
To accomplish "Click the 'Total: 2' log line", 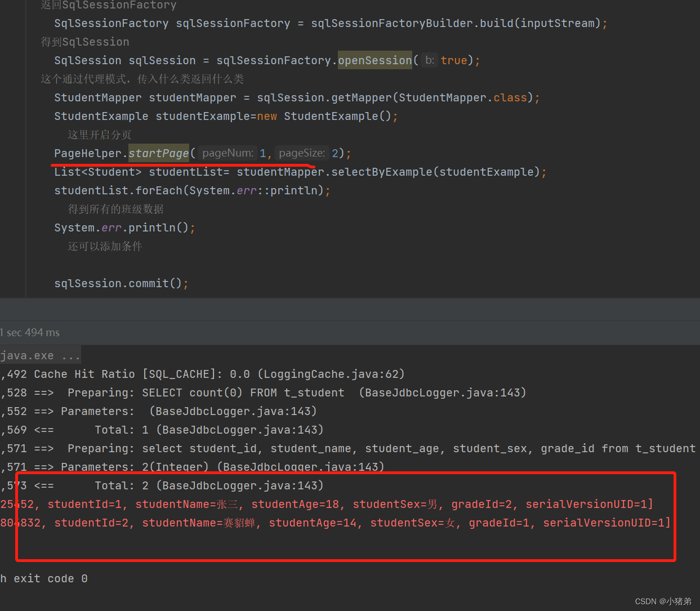I will tap(162, 485).
